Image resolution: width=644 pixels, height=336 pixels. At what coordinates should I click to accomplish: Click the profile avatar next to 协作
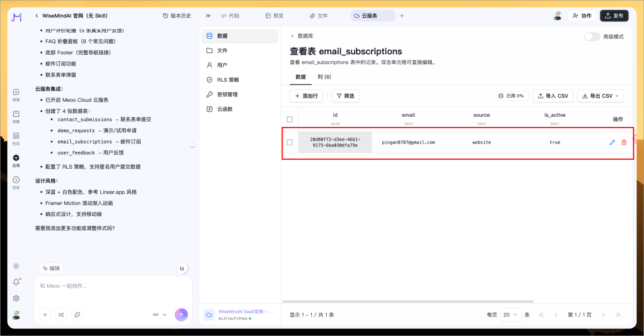[x=558, y=16]
